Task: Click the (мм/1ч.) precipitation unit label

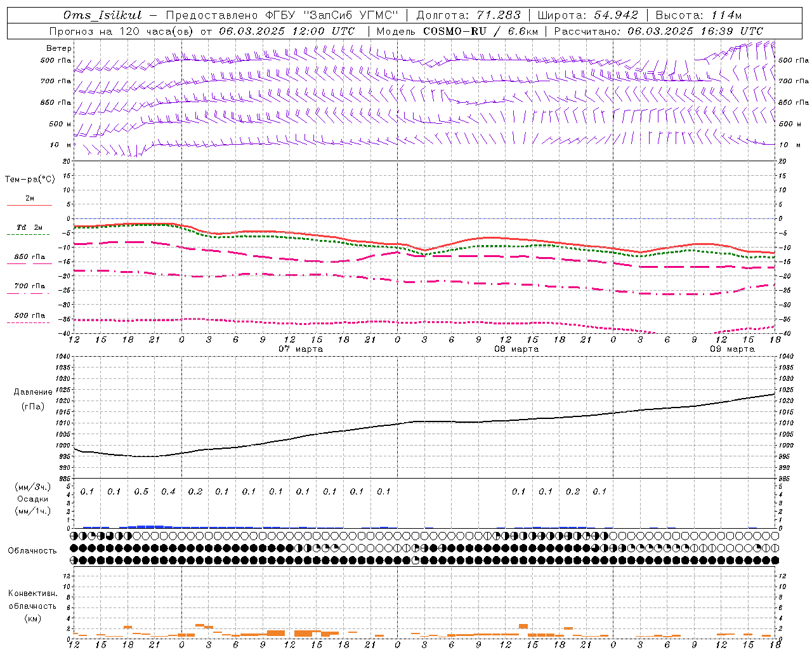Action: pos(33,511)
